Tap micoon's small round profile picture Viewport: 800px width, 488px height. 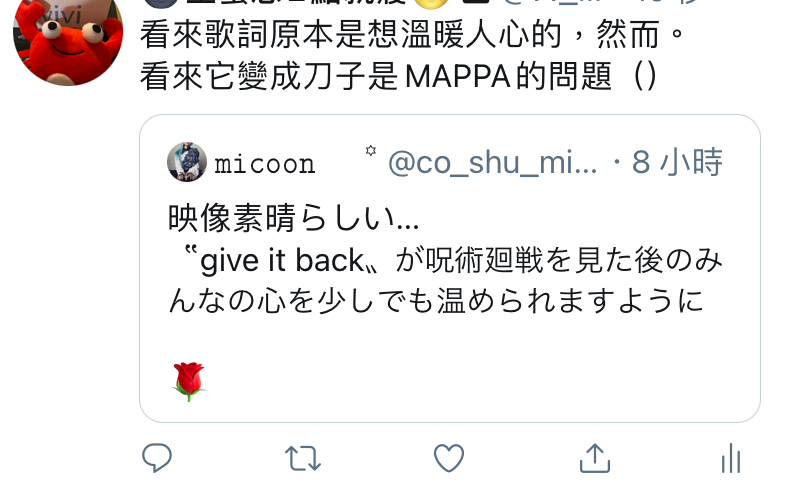point(187,162)
